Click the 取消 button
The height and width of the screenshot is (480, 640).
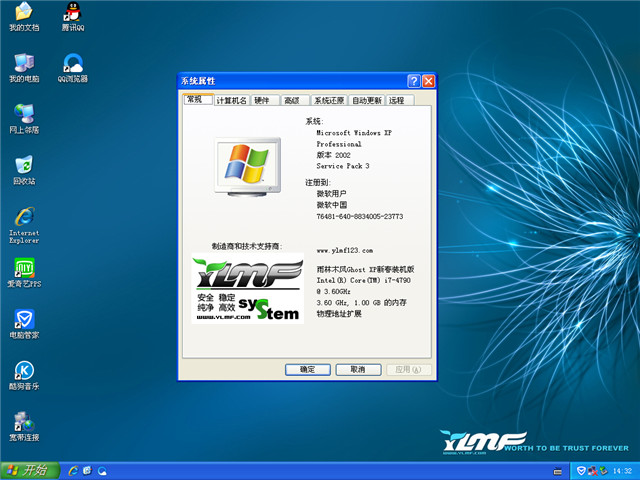(358, 369)
